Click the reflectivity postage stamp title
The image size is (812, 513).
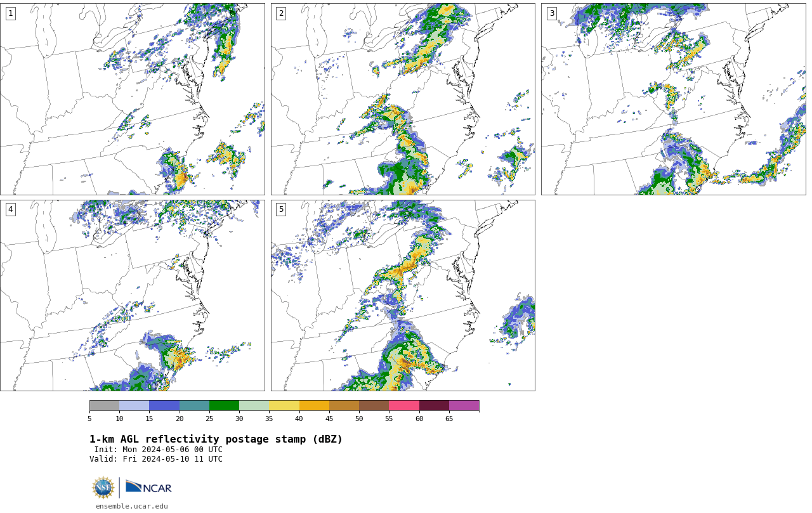(216, 439)
